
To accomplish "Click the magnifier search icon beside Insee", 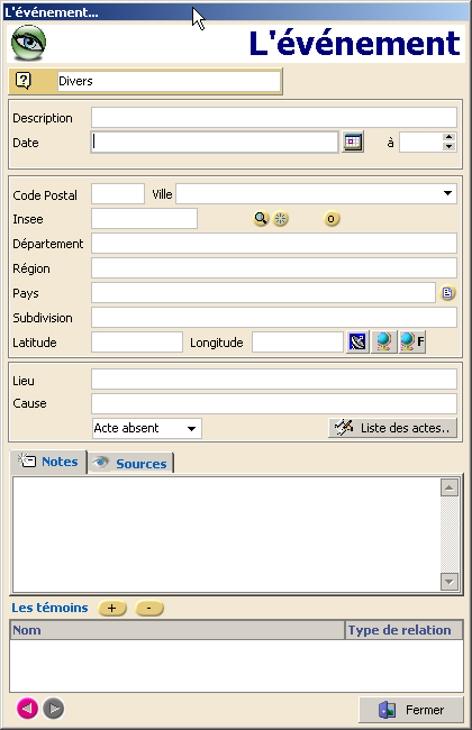I will 261,218.
